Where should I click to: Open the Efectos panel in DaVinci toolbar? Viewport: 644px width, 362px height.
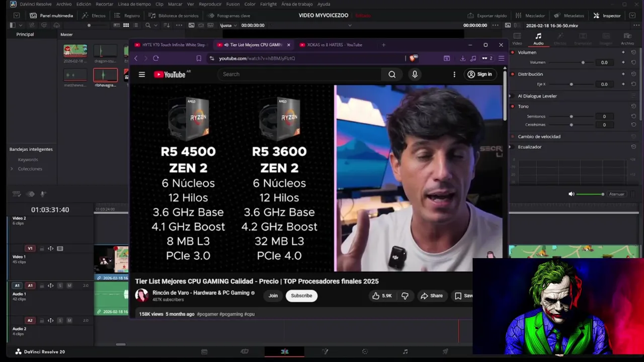[x=94, y=16]
